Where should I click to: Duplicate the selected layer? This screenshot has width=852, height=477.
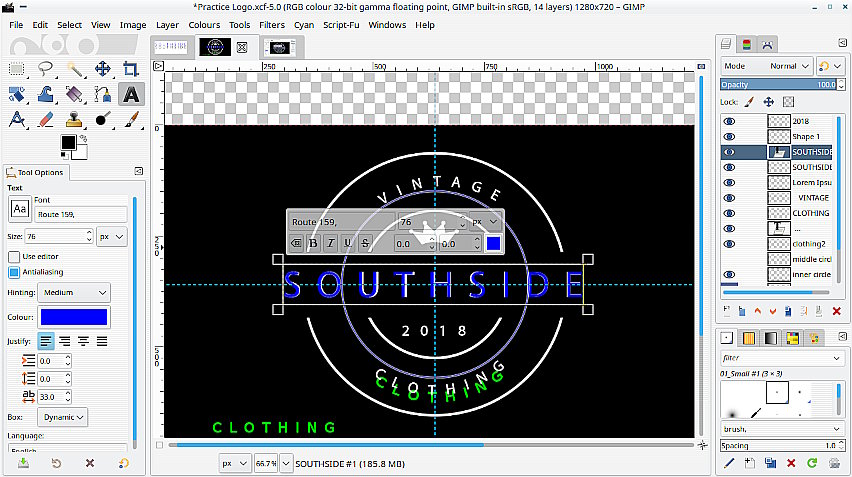coord(788,311)
